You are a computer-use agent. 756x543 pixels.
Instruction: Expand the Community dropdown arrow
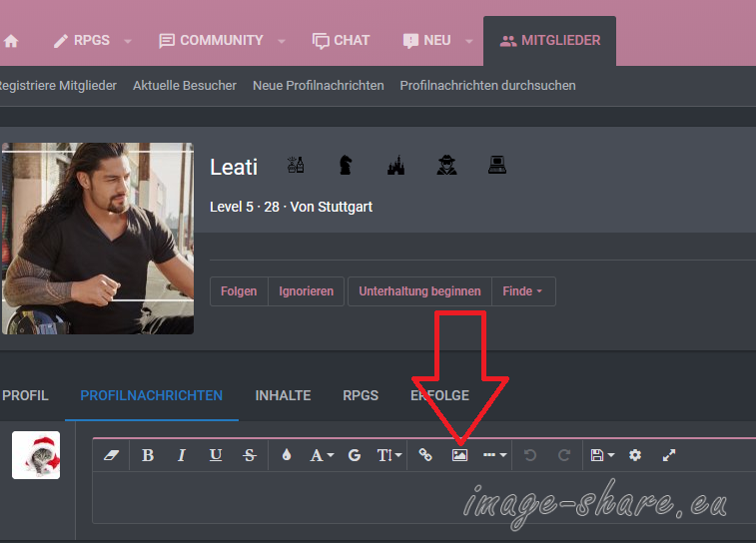[282, 42]
